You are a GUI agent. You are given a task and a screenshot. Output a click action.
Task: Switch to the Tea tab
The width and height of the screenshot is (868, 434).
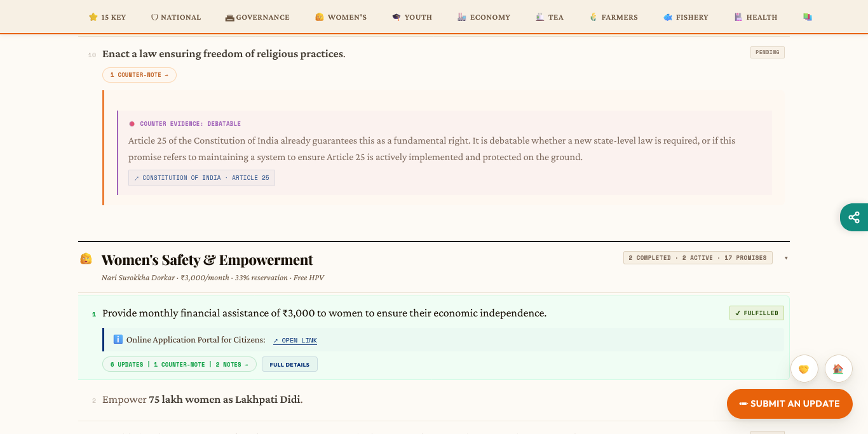point(550,17)
